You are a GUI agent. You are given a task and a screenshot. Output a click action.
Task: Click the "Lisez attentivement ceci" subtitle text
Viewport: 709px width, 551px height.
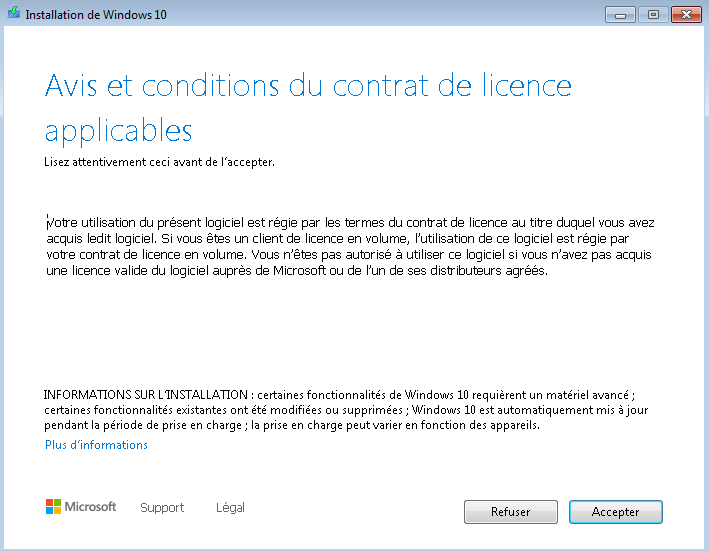tap(159, 162)
